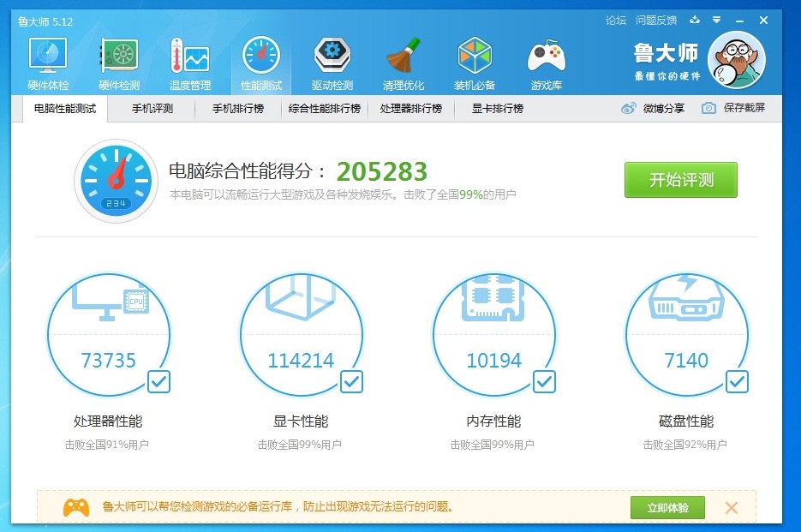Open the 硬件体检 hardware checkup module

pyautogui.click(x=47, y=63)
